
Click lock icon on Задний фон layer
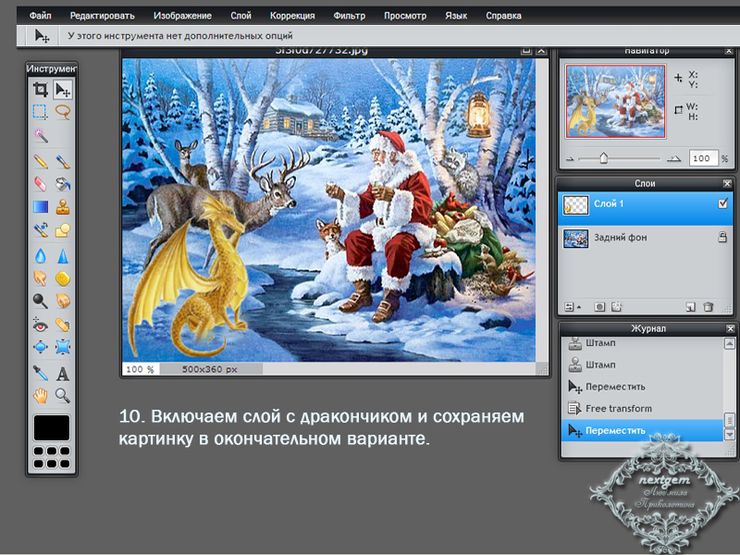click(723, 237)
